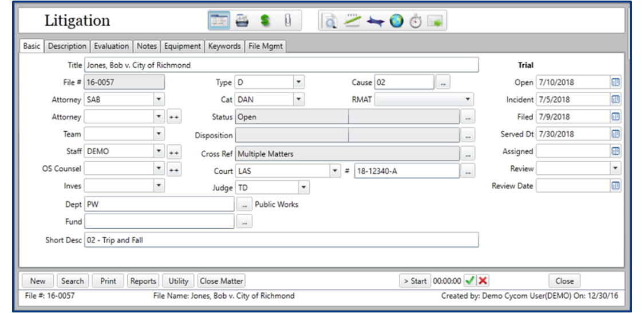Click the green checkmark timer accept icon
644x313 pixels.
[470, 281]
